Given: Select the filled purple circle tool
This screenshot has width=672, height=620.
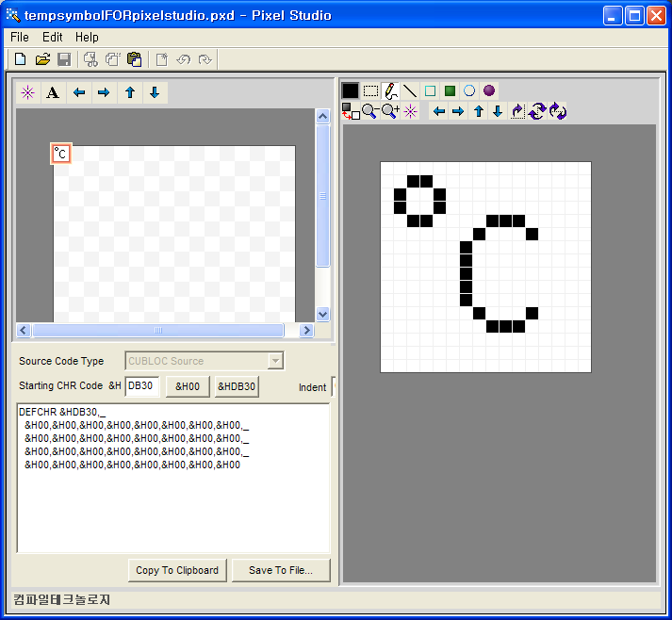Looking at the screenshot, I should pyautogui.click(x=489, y=91).
